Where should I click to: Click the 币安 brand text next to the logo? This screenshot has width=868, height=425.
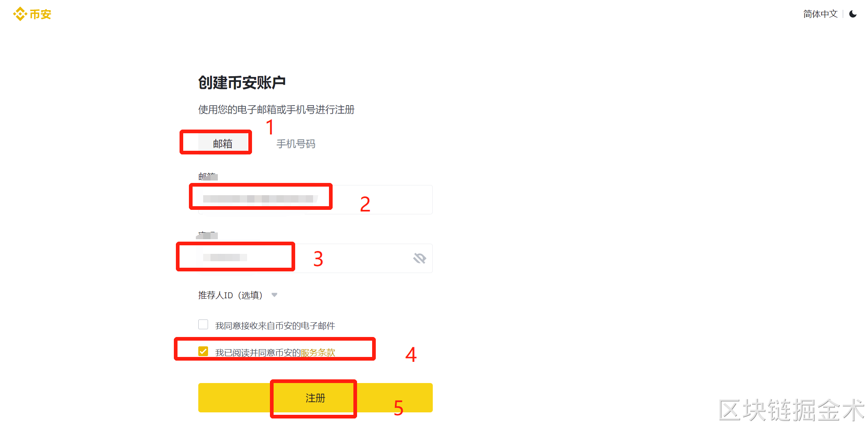(40, 14)
